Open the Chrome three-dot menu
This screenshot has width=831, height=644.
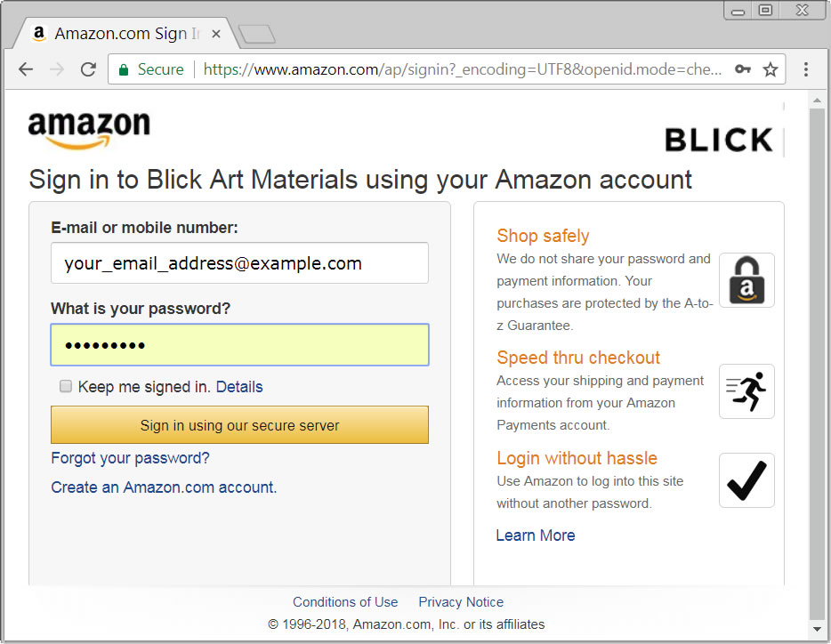point(805,68)
